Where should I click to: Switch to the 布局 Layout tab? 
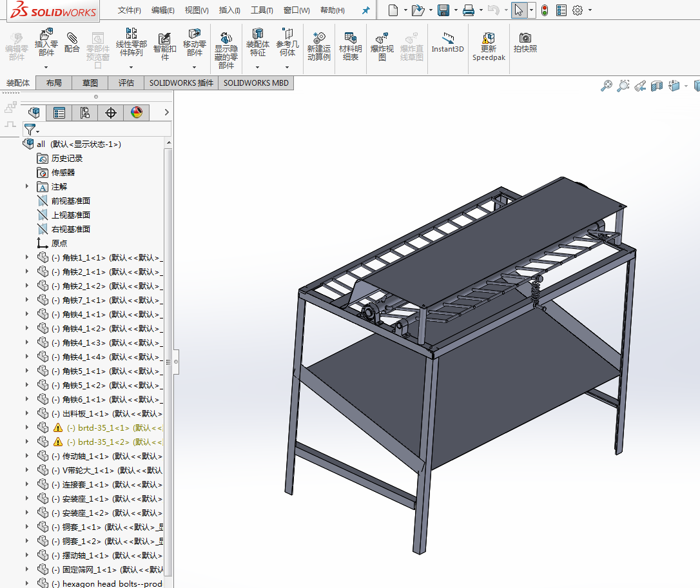point(53,83)
